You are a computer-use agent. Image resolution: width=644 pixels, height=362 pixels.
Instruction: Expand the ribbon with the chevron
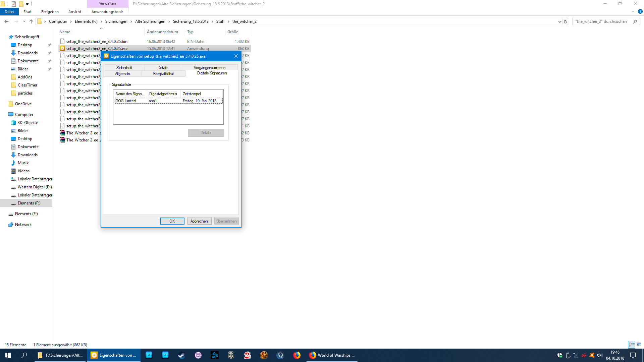coord(633,11)
